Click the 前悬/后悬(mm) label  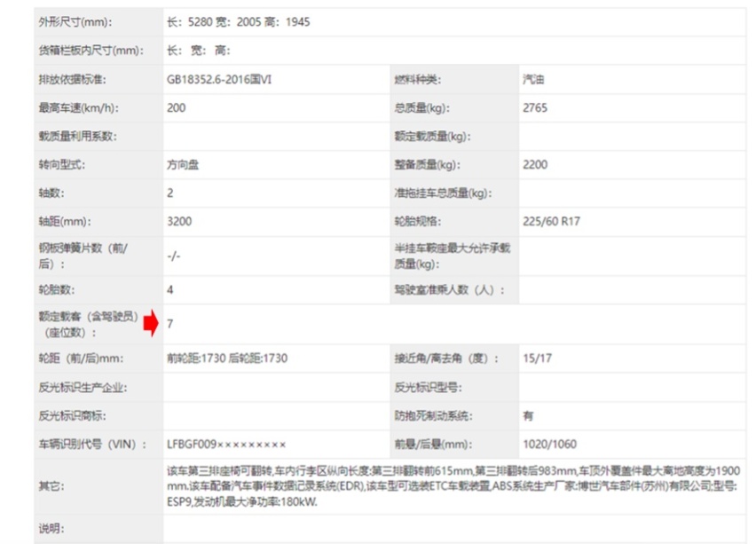[x=433, y=445]
